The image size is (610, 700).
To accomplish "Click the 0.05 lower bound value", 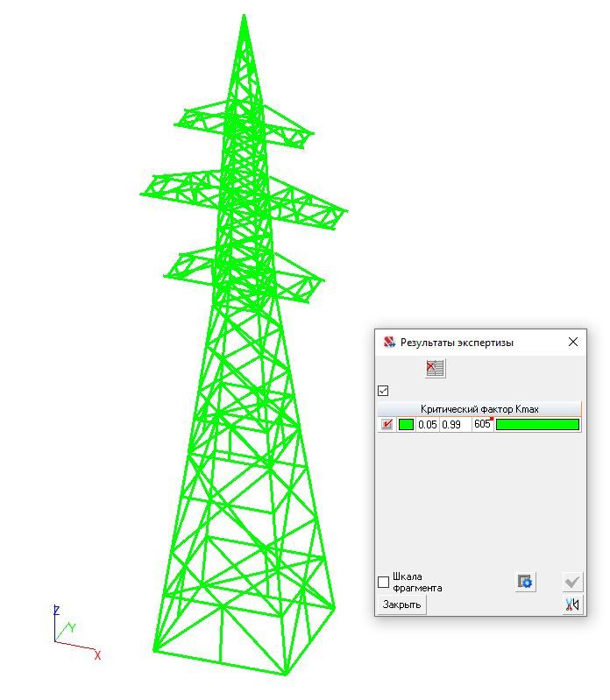I will [428, 425].
